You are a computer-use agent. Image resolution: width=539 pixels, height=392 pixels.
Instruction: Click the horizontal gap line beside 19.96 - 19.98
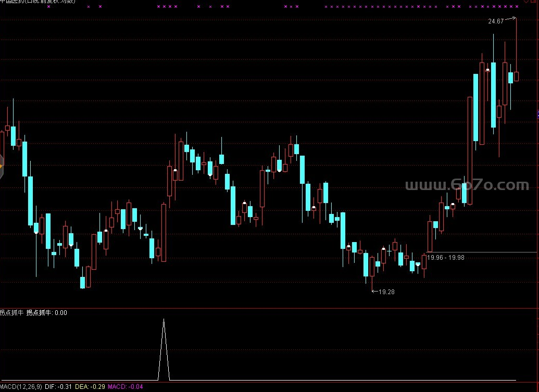point(481,252)
